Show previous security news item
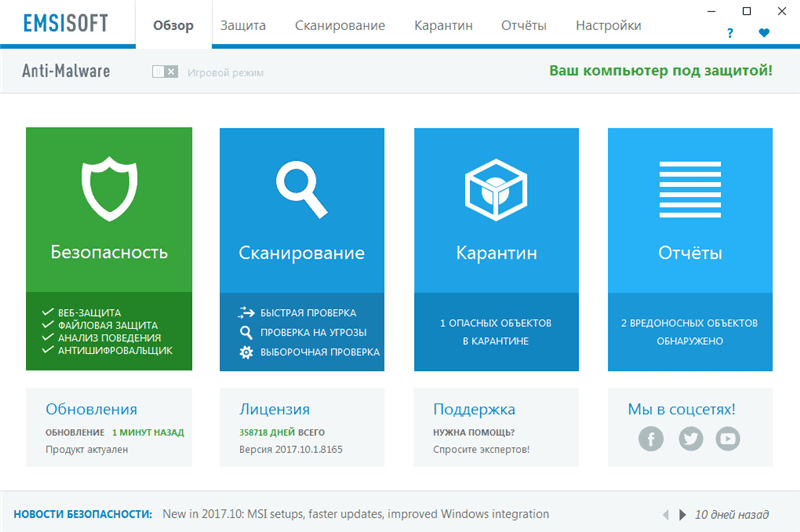Screen dimensions: 800x532 click(665, 515)
